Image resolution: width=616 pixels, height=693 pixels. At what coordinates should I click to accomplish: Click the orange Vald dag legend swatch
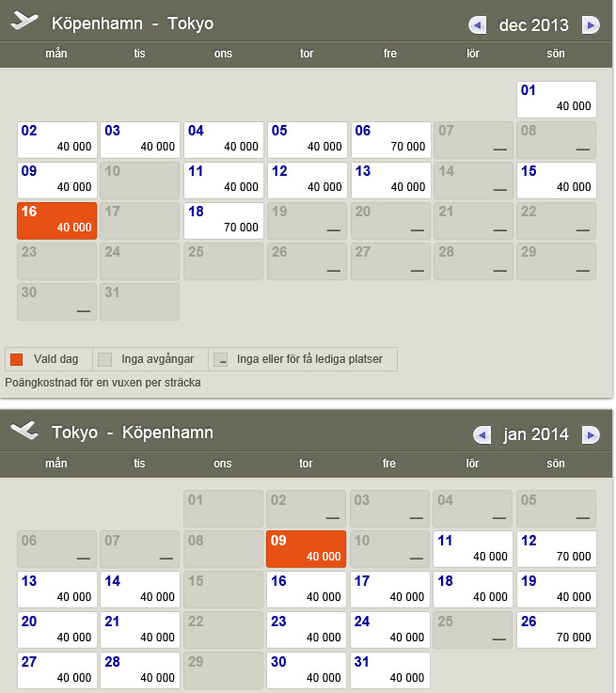pos(16,359)
